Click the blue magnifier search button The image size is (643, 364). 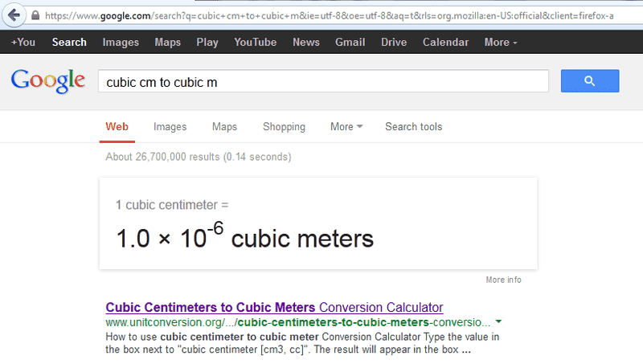coord(590,81)
